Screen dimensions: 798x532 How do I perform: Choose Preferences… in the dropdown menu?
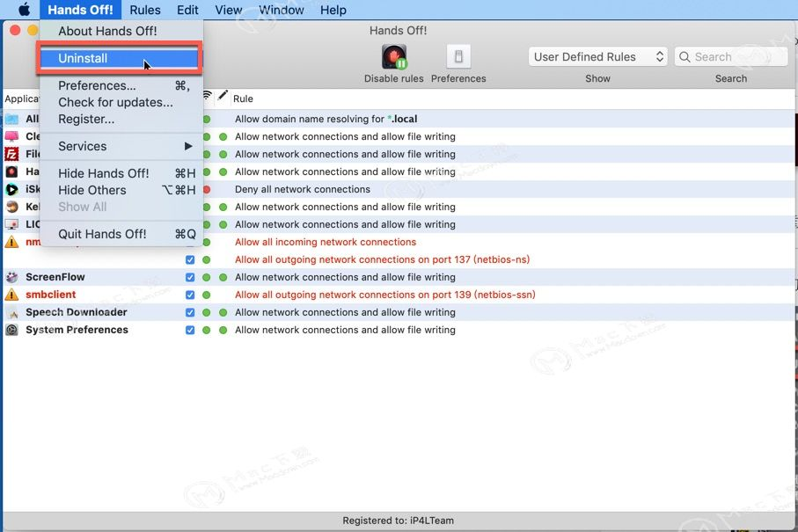click(x=121, y=85)
